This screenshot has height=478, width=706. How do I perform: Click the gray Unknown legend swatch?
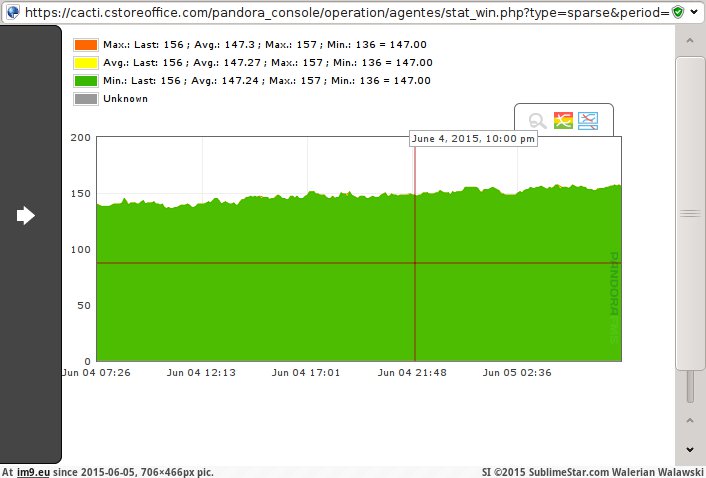(x=85, y=98)
